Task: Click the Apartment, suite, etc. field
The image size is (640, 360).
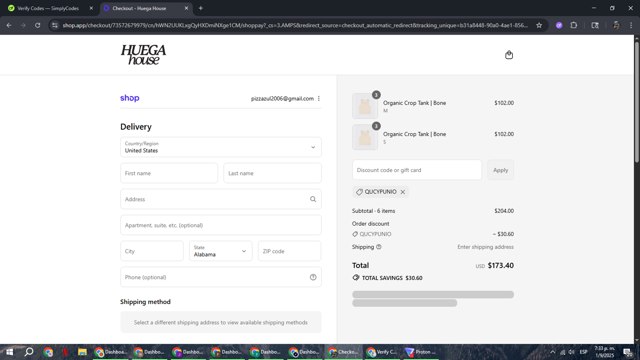Action: pyautogui.click(x=221, y=225)
